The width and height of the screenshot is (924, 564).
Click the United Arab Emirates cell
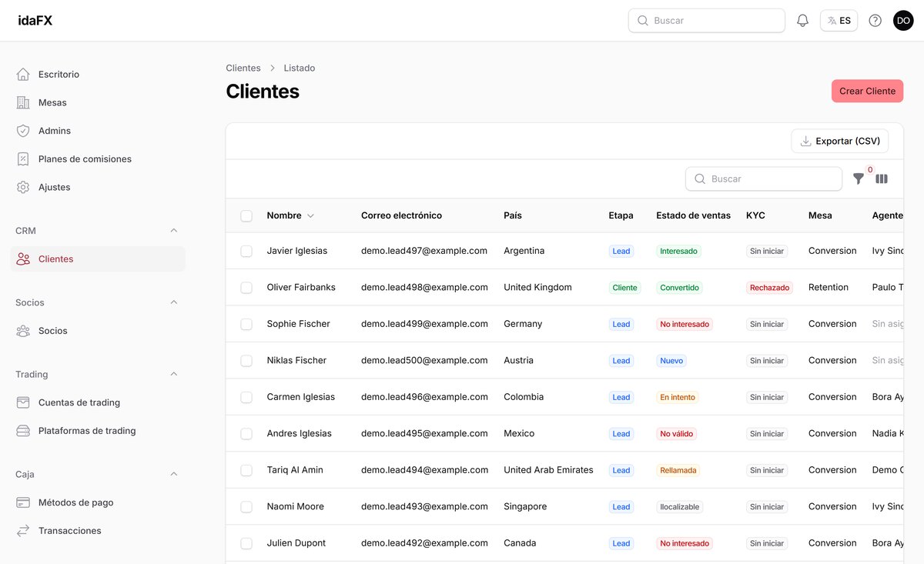pyautogui.click(x=548, y=470)
